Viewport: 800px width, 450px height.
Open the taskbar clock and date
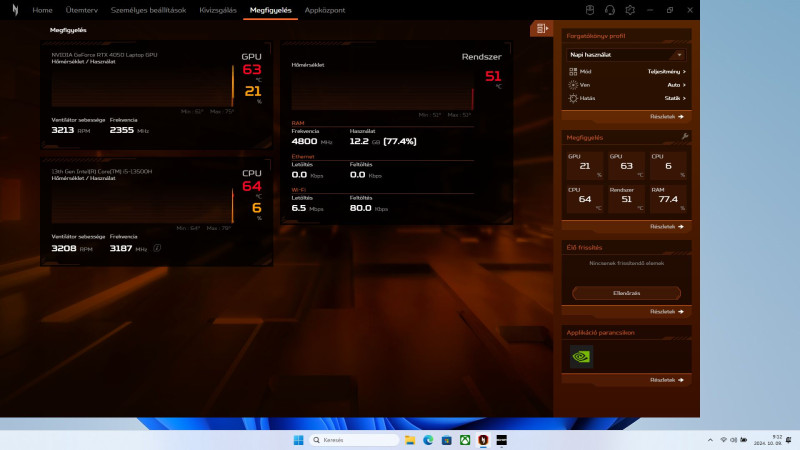(x=768, y=440)
